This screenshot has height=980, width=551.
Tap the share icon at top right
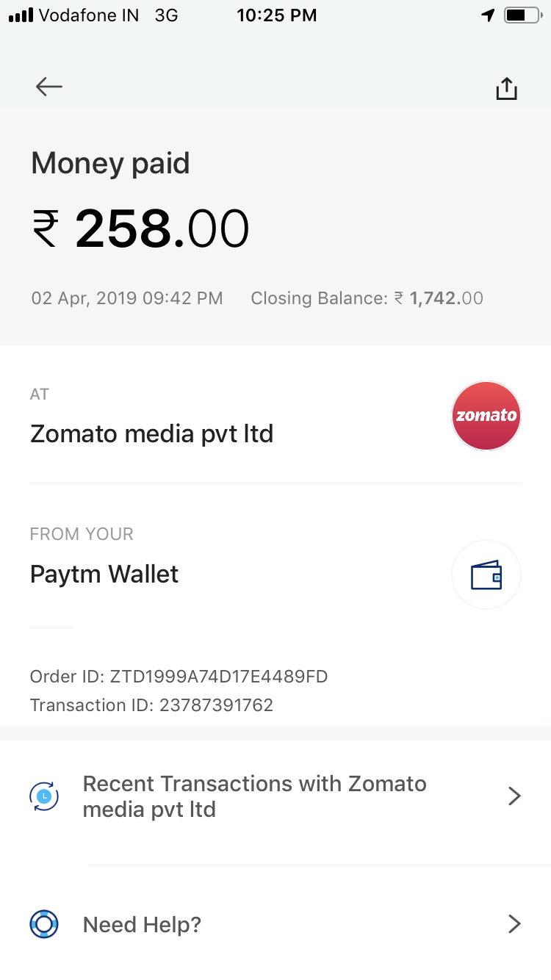pos(506,88)
